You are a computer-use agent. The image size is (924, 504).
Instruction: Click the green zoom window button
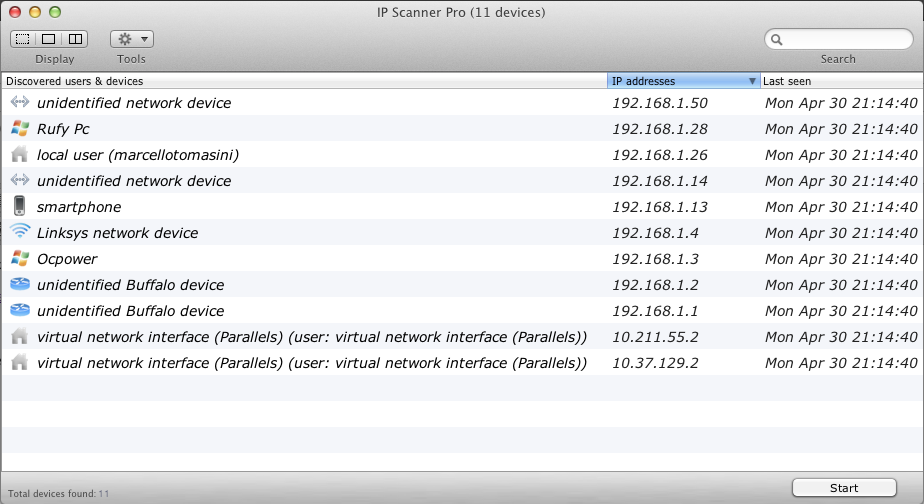(x=54, y=12)
